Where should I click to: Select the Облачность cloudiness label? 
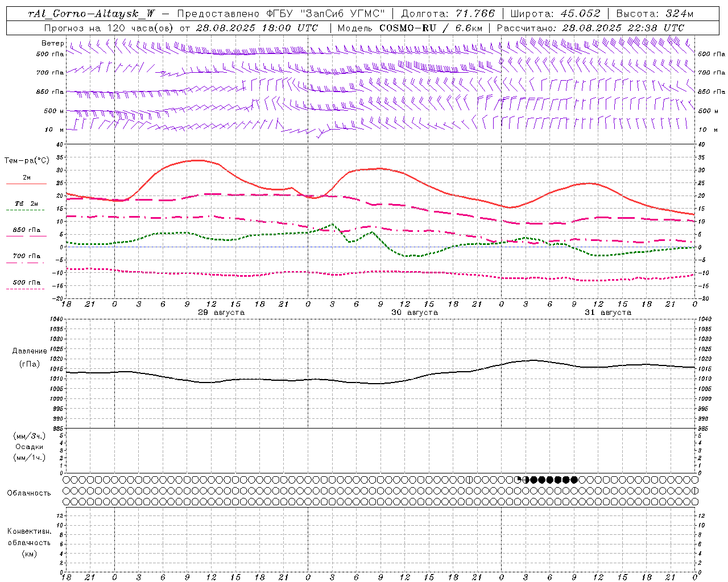29,493
